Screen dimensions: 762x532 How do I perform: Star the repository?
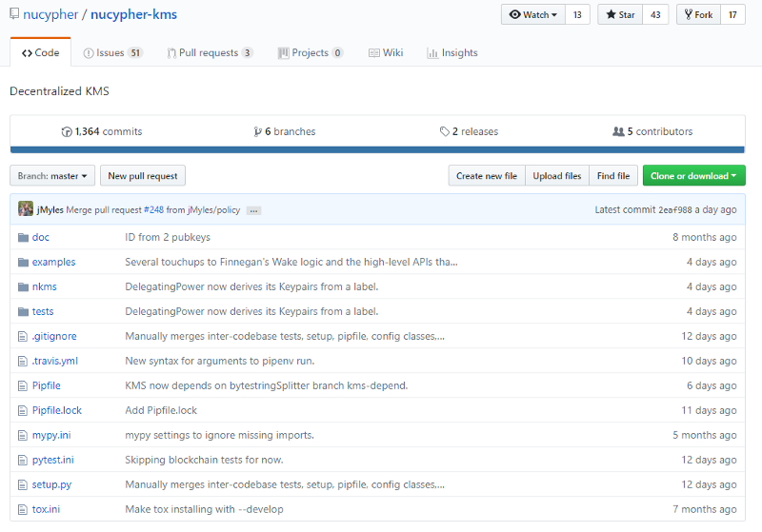point(620,14)
